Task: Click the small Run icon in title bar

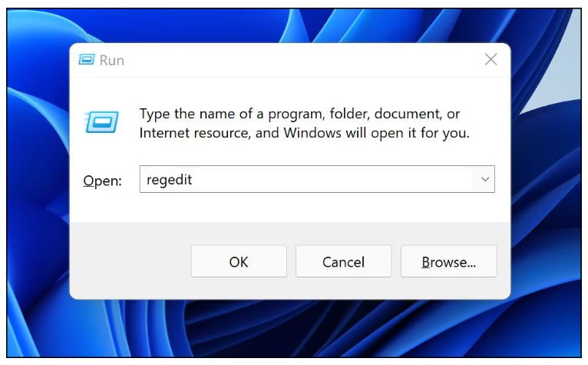Action: 87,59
